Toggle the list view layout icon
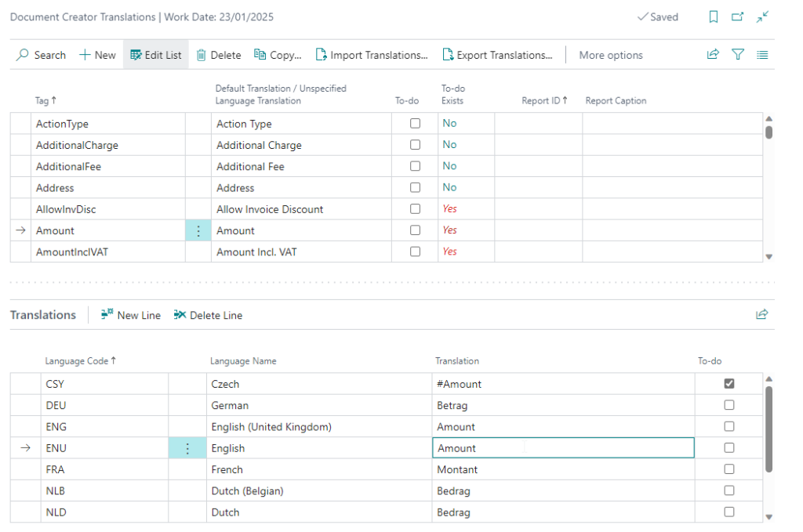 click(762, 55)
